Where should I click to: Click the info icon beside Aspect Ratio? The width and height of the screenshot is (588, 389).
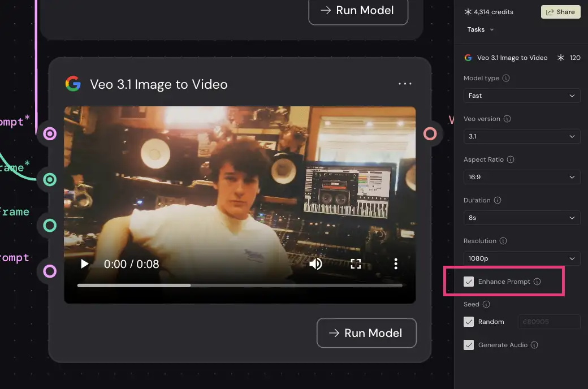(x=511, y=159)
